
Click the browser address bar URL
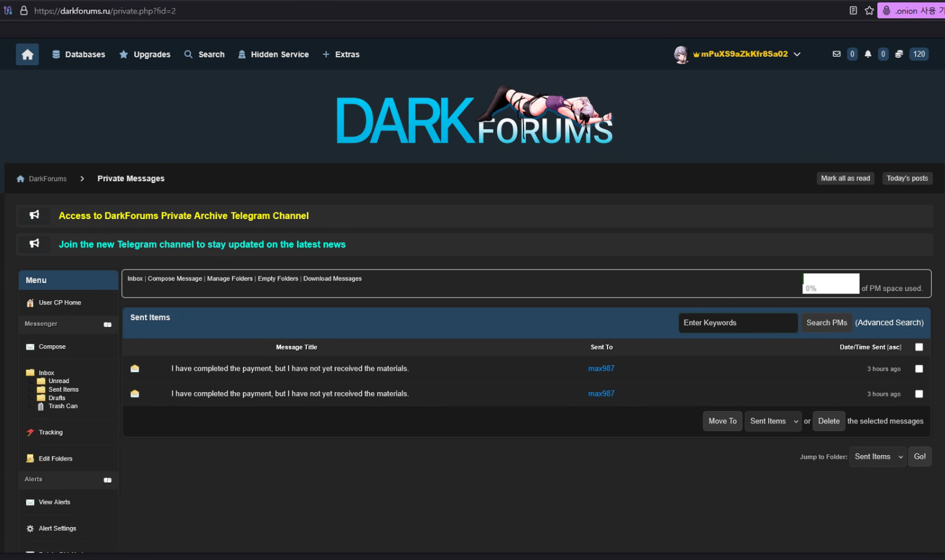click(x=105, y=11)
